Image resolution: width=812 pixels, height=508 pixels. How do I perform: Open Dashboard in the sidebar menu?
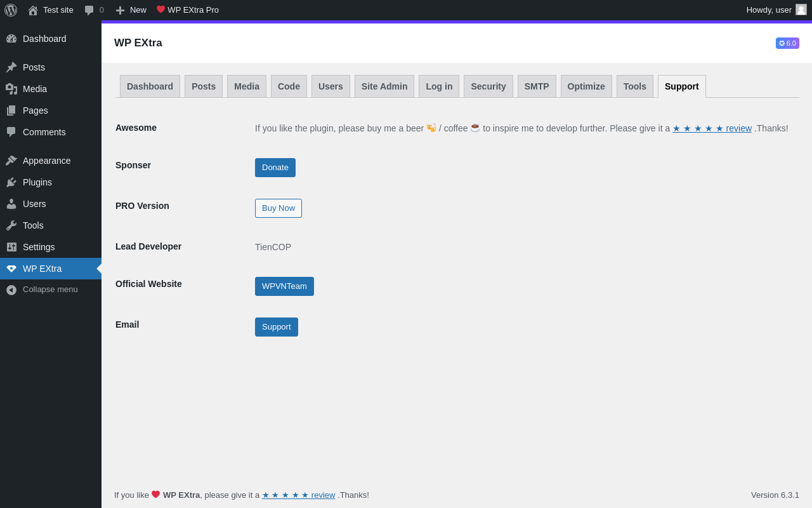point(51,39)
